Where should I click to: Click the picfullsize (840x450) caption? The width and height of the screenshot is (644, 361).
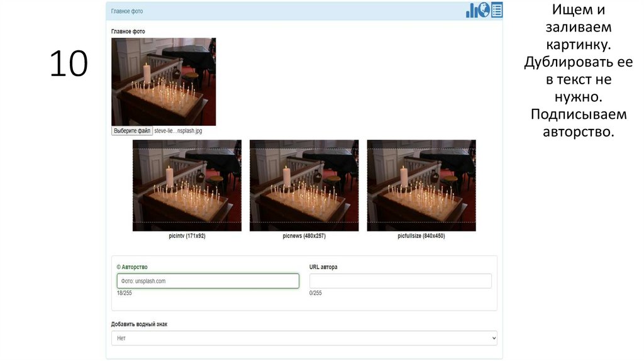[421, 236]
